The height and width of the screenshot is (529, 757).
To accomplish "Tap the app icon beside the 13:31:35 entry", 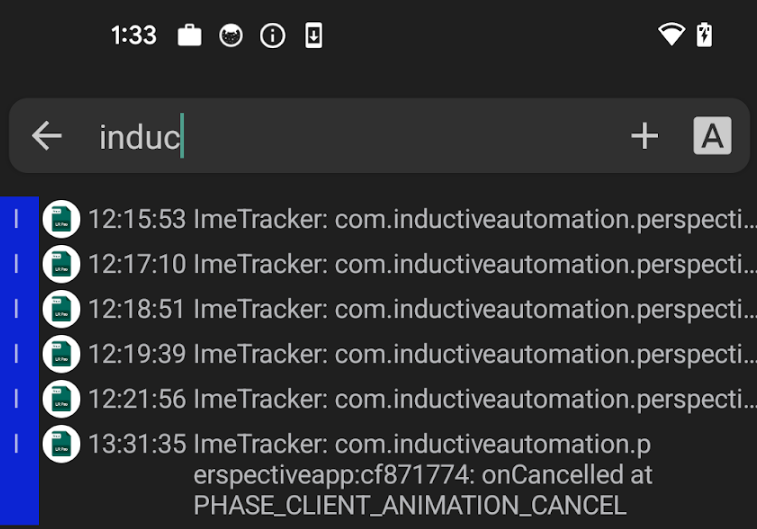I will click(61, 444).
